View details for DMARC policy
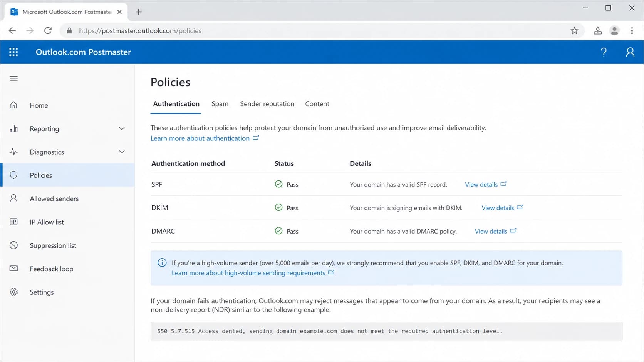The width and height of the screenshot is (644, 362). pyautogui.click(x=491, y=231)
